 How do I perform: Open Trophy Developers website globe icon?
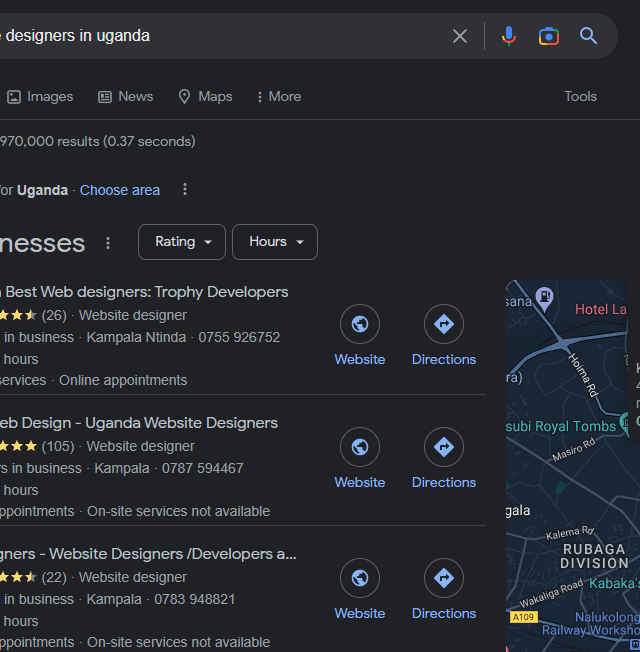pos(360,324)
